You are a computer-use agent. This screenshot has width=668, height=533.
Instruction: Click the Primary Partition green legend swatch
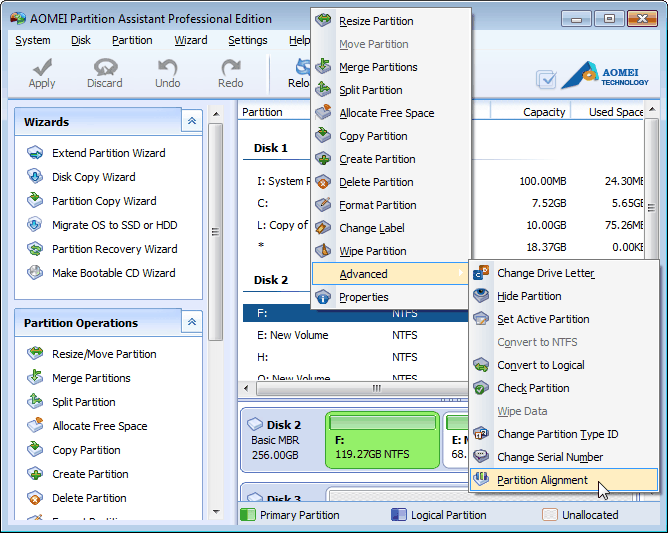pos(248,515)
